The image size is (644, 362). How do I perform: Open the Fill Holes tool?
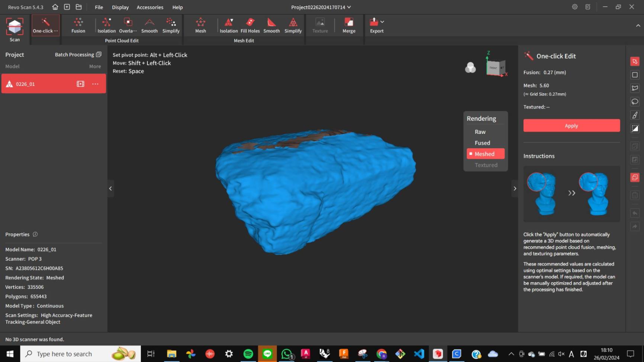(250, 25)
